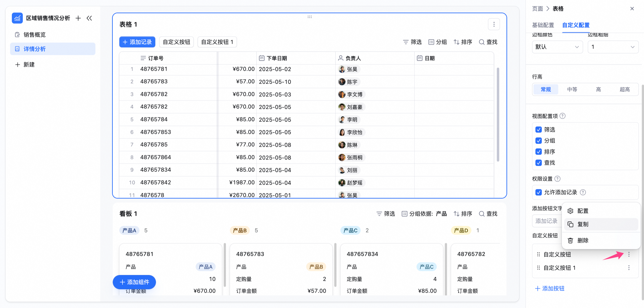The height and width of the screenshot is (308, 644).
Task: Open 排序 sort in 表格 1 toolbar
Action: point(463,42)
